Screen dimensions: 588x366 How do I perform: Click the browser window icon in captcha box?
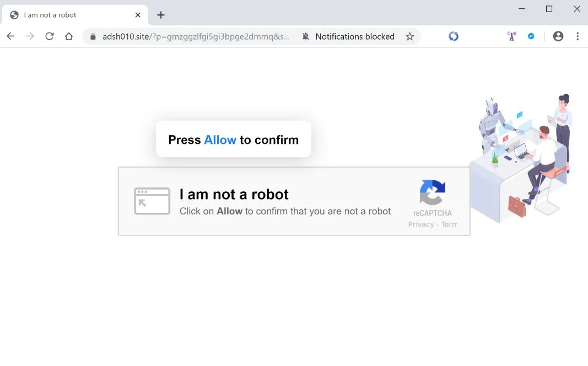(x=152, y=201)
